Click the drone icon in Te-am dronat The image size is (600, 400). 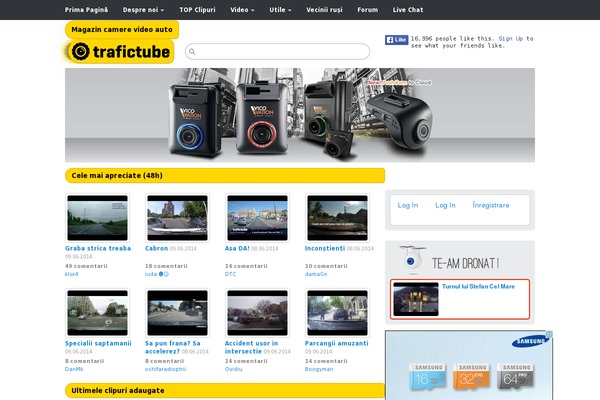(x=407, y=262)
